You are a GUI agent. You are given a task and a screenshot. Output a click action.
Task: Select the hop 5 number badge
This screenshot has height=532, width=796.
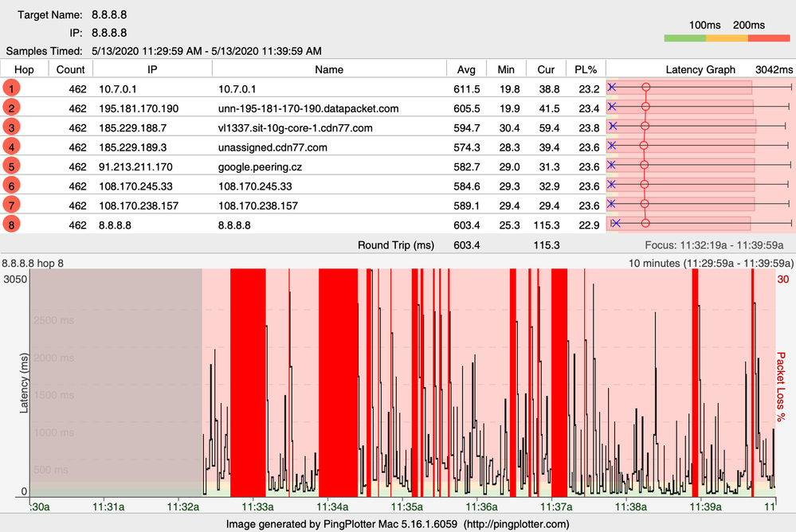tap(11, 166)
